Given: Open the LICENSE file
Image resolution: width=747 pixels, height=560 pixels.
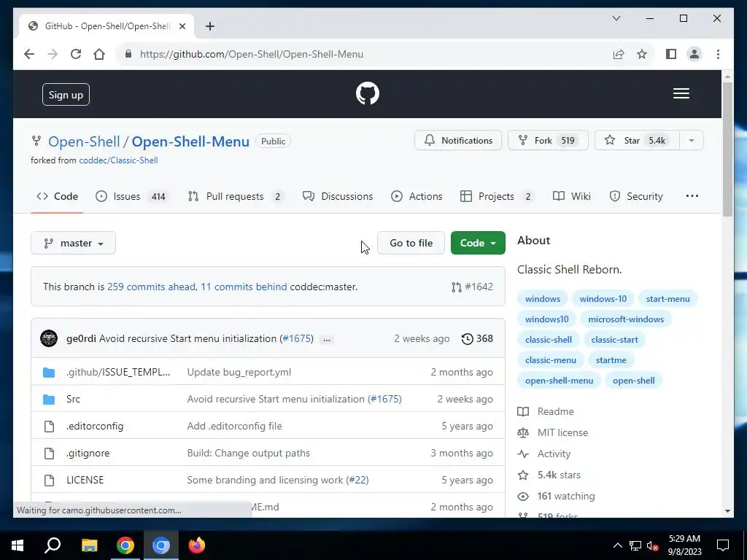Looking at the screenshot, I should coord(85,480).
